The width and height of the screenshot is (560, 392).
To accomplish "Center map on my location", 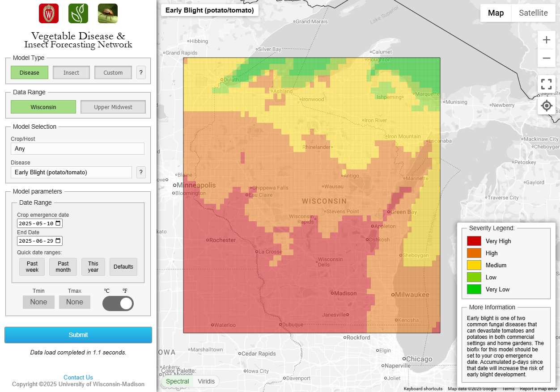I will [x=546, y=106].
